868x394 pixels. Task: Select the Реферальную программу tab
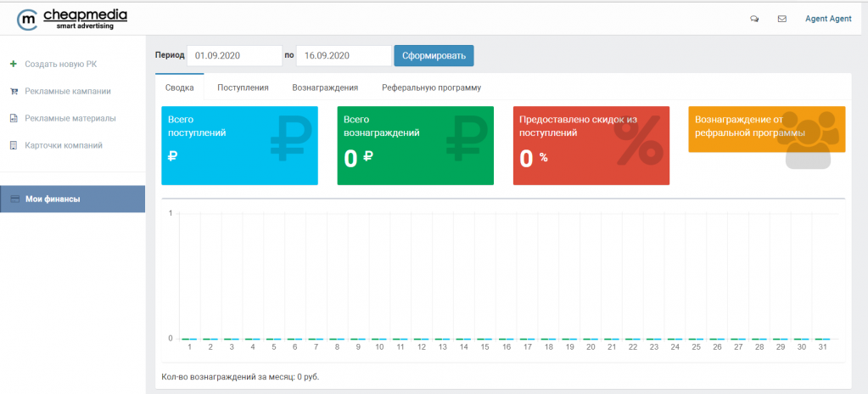pyautogui.click(x=431, y=87)
